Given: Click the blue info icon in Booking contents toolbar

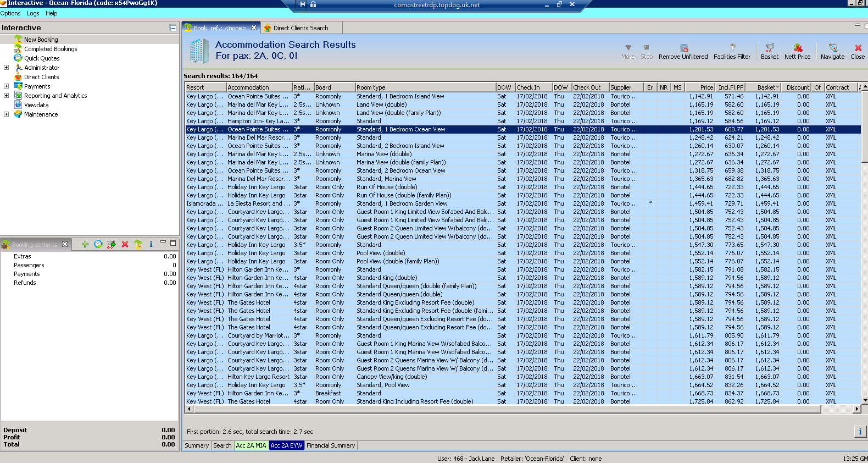Looking at the screenshot, I should point(151,244).
